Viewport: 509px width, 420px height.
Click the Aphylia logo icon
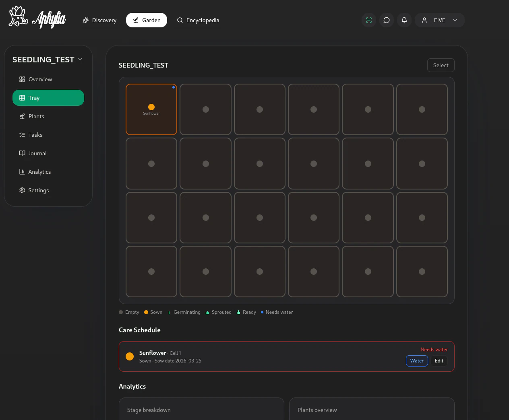[x=18, y=17]
